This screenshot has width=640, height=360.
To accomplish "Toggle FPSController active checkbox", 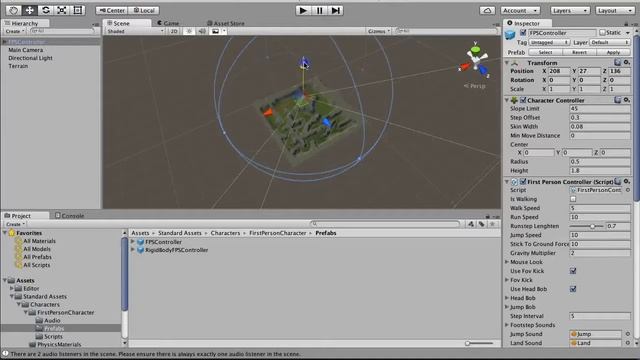I will (x=523, y=33).
